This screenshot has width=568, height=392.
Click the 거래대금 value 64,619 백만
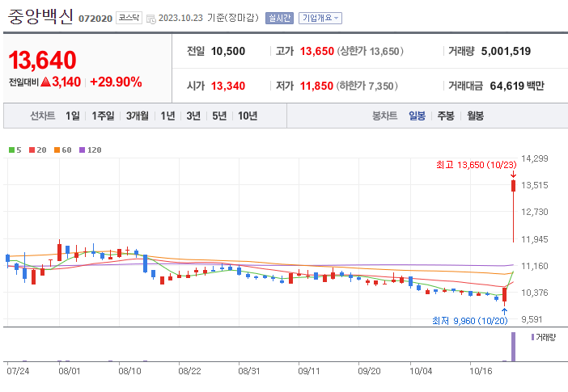click(517, 86)
